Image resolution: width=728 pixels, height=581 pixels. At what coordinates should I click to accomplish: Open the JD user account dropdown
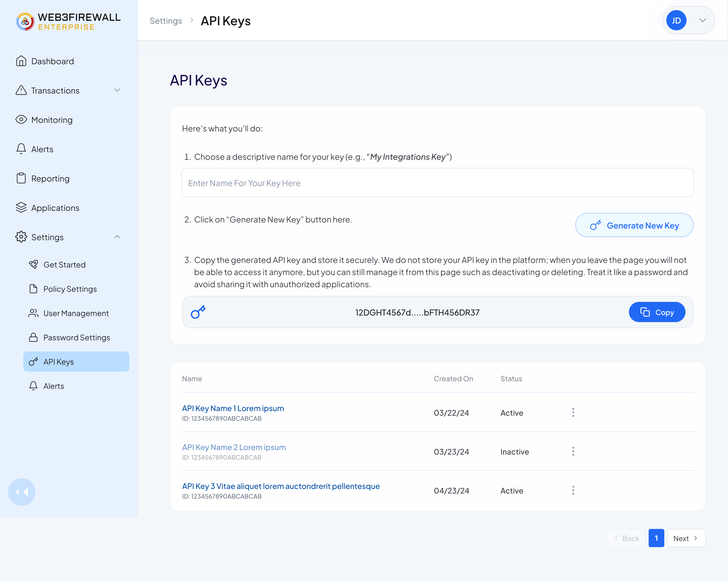[x=688, y=20]
